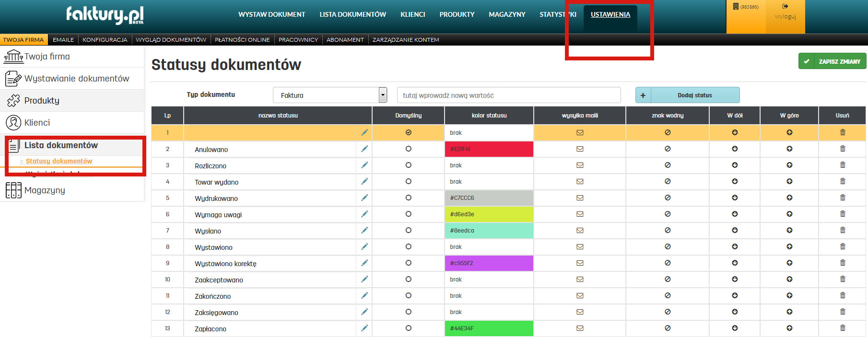Move Anulowano status down

(x=735, y=149)
